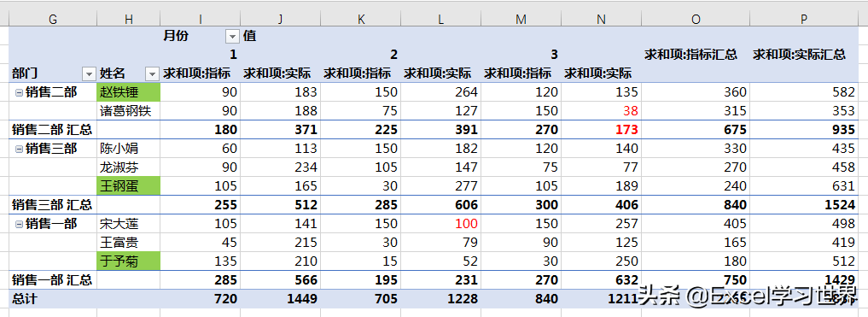Image resolution: width=868 pixels, height=317 pixels.
Task: Click the month 1 header cell
Action: (233, 55)
